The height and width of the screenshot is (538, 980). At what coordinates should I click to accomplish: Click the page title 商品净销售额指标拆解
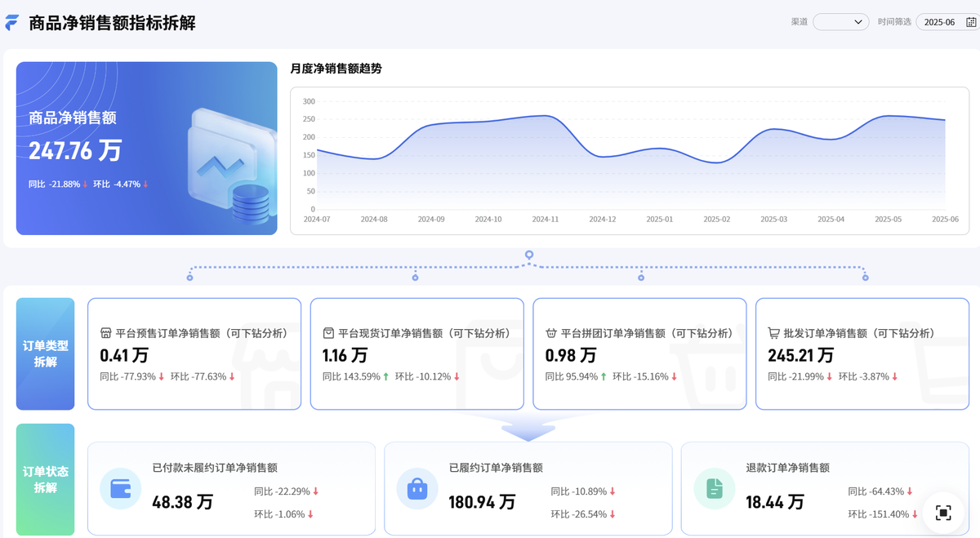[x=112, y=23]
